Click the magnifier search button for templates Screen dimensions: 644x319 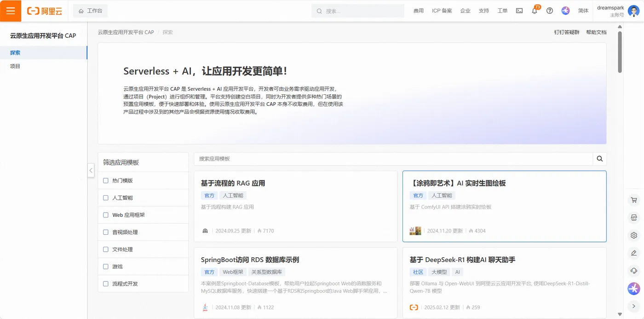tap(600, 159)
